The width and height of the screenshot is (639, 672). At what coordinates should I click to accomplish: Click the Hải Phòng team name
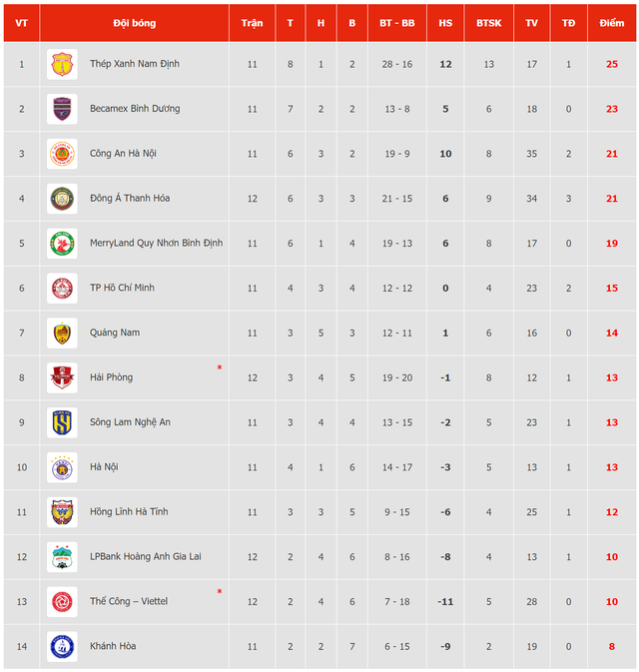click(x=112, y=377)
